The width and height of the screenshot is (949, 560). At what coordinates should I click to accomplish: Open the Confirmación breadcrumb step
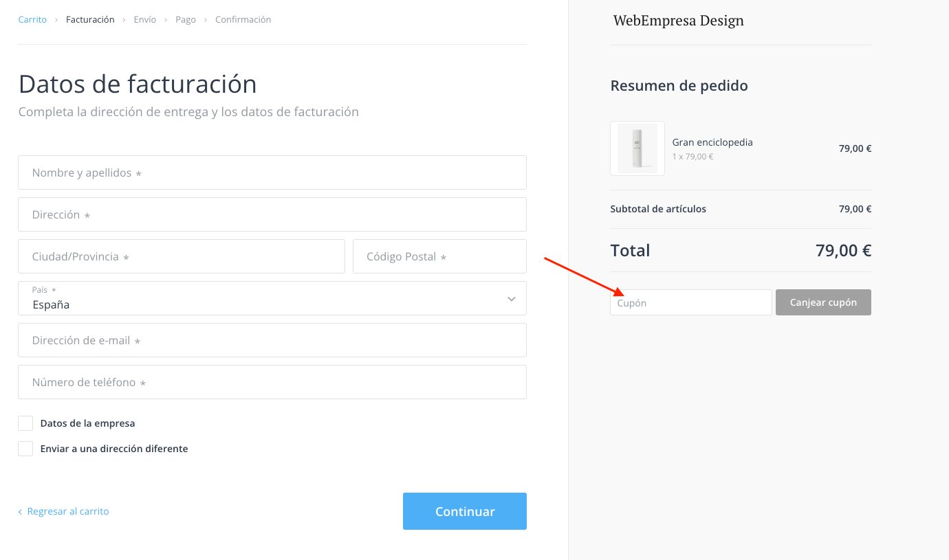pyautogui.click(x=243, y=20)
